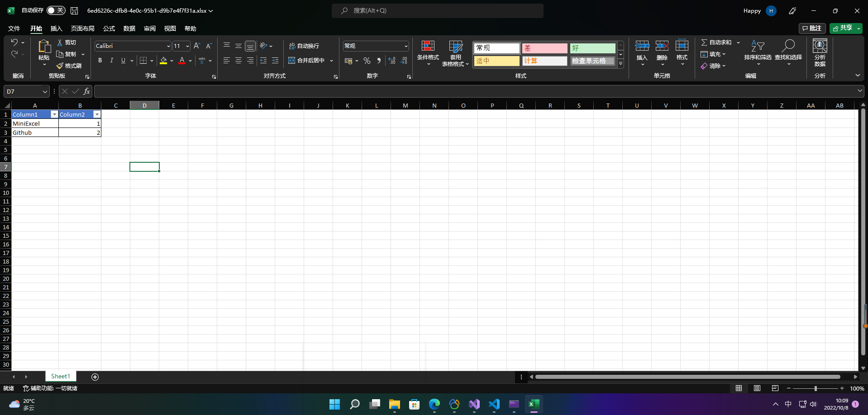The image size is (868, 415).
Task: Click the Name Box showing D7
Action: (x=23, y=91)
